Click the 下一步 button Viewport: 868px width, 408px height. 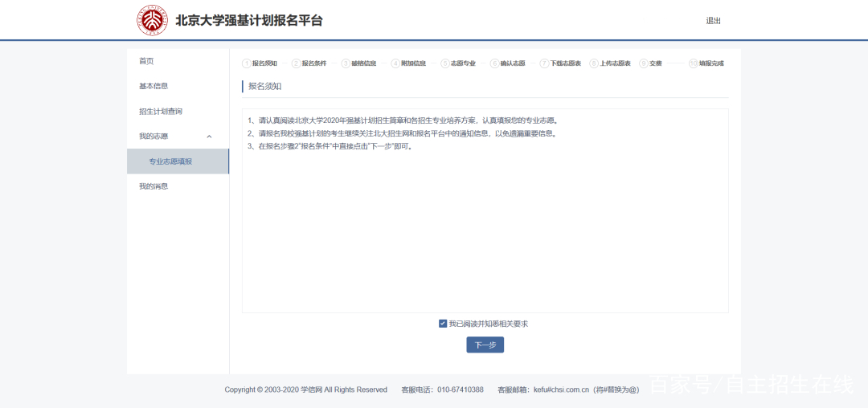pos(485,345)
